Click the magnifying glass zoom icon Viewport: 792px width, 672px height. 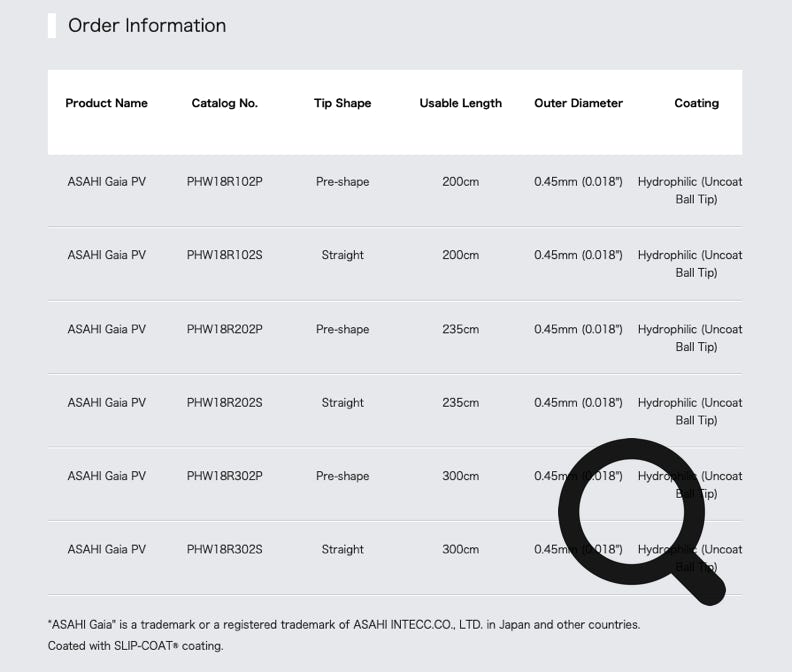(641, 521)
